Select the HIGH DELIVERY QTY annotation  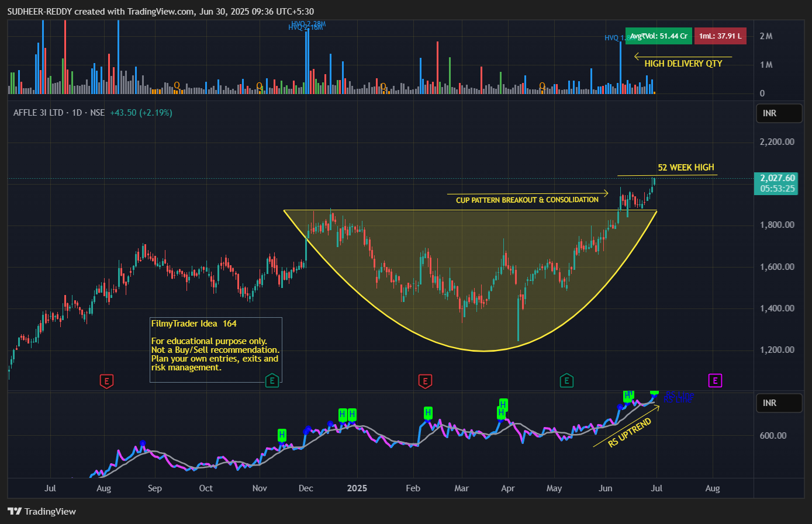[x=683, y=64]
